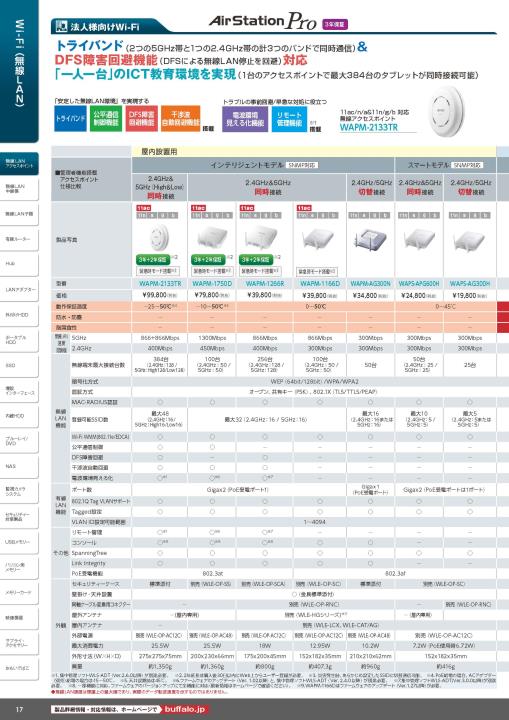Click the SNMP対応 tag beside インテリジェントモデル
Image resolution: width=509 pixels, height=720 pixels.
click(x=303, y=165)
